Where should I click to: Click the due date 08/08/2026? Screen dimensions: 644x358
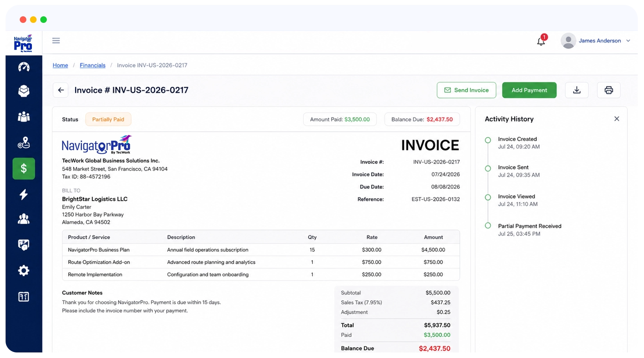[445, 187]
